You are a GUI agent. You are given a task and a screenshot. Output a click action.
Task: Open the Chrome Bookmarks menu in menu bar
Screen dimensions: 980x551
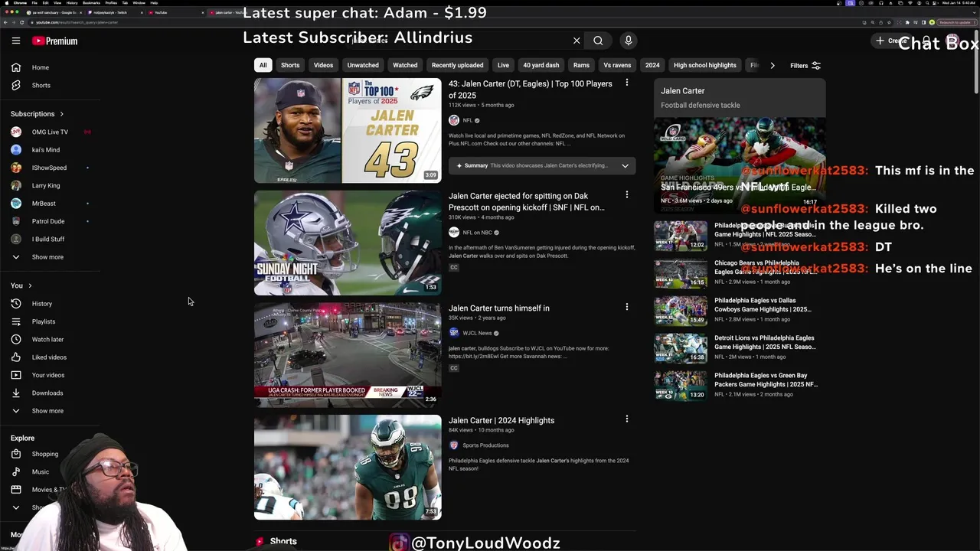[x=91, y=2]
